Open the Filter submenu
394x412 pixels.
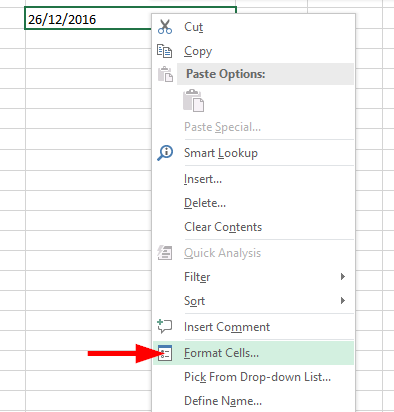pos(253,277)
